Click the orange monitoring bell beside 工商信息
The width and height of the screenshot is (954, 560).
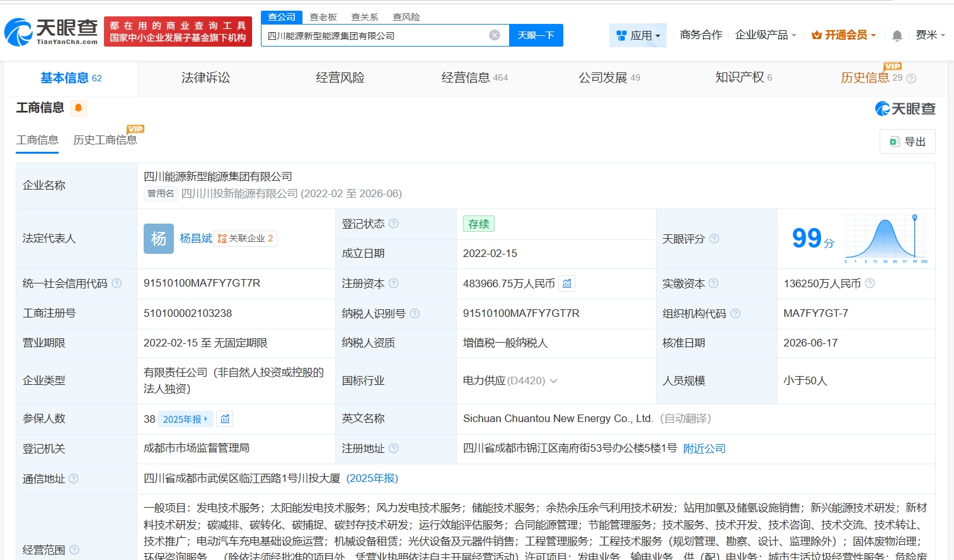[79, 108]
